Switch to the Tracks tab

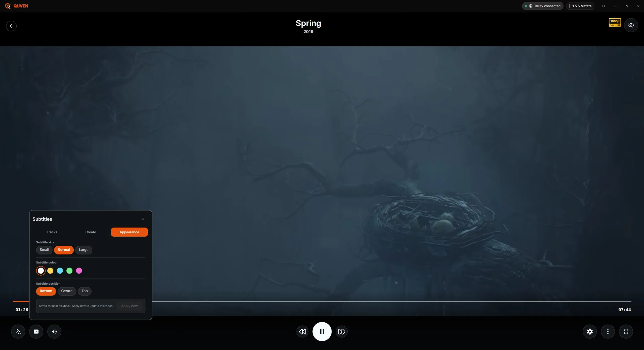(x=52, y=232)
